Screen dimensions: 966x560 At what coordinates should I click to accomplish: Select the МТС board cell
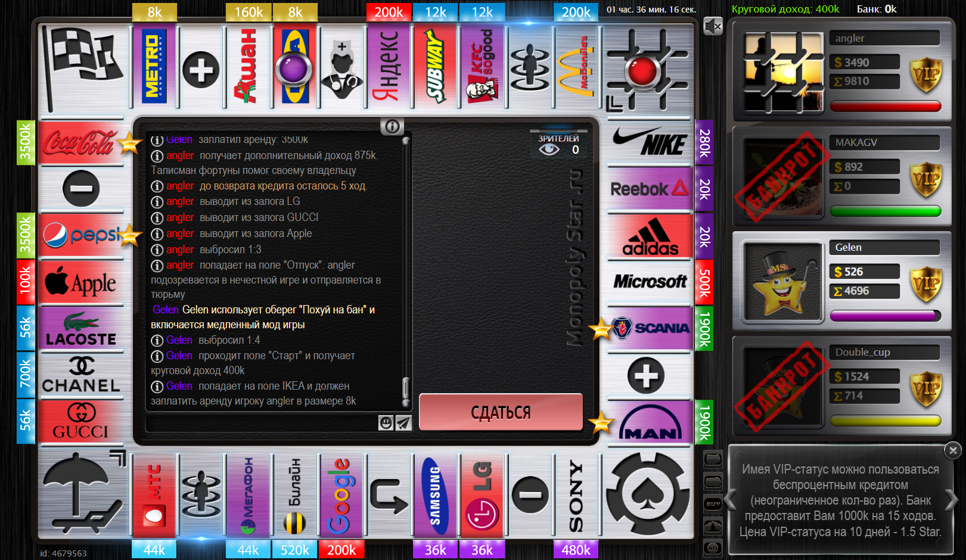click(154, 496)
